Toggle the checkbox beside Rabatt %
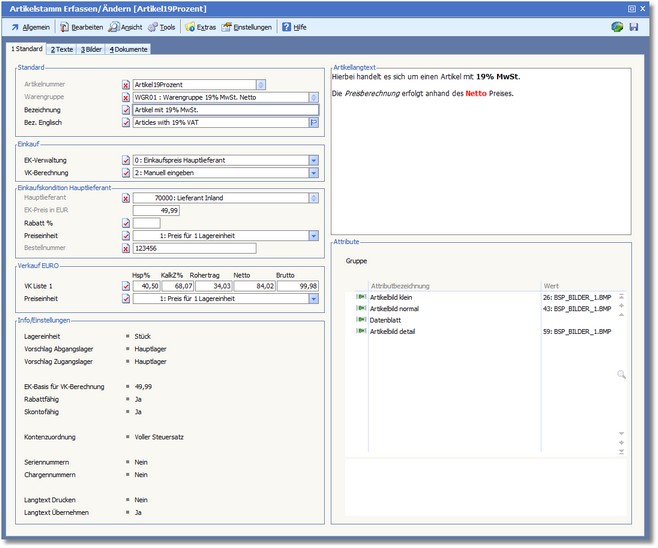The image size is (658, 548). [126, 223]
